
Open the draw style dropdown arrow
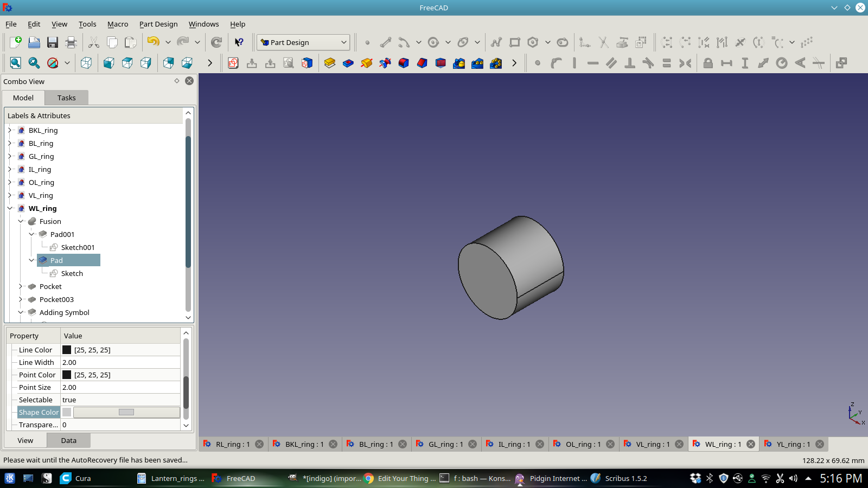(x=67, y=63)
